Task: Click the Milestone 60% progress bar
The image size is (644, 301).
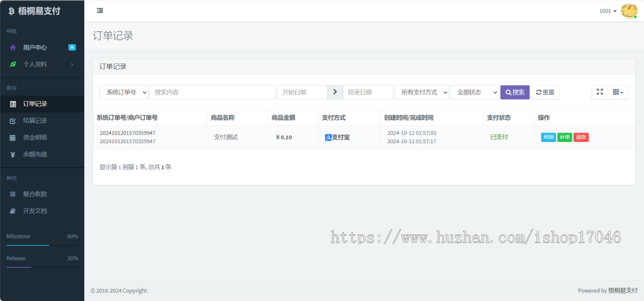Action: coord(42,245)
